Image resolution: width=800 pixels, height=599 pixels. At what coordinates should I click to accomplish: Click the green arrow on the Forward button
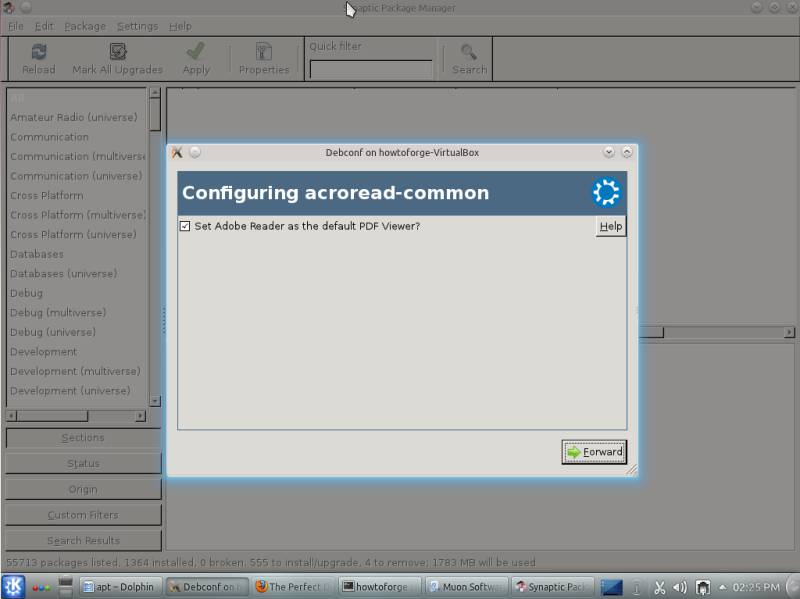click(x=574, y=452)
